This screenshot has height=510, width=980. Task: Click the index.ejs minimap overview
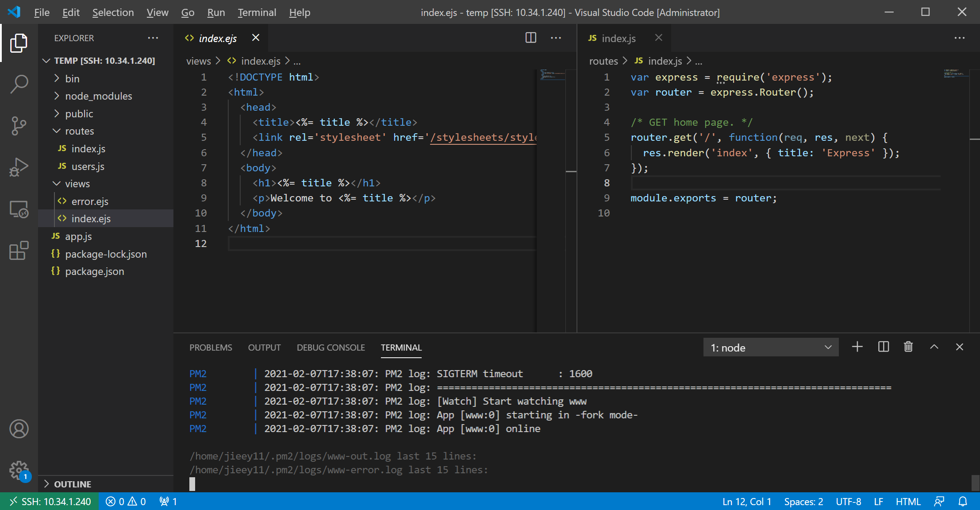(x=552, y=75)
